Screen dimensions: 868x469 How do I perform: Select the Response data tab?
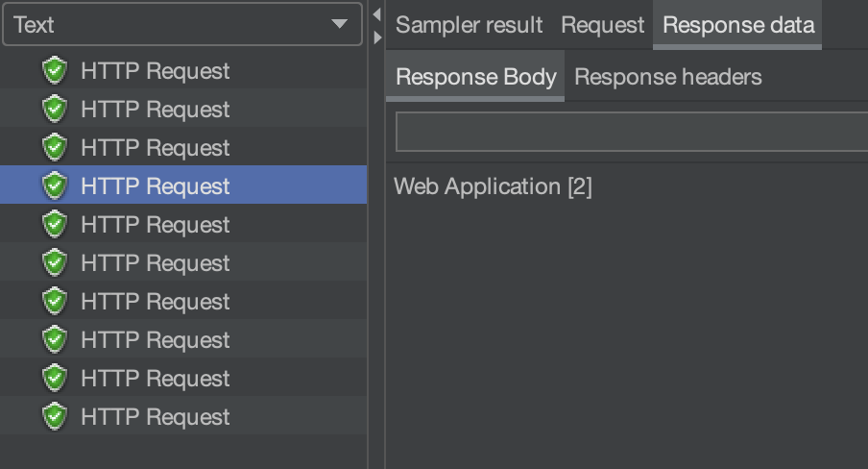[737, 25]
